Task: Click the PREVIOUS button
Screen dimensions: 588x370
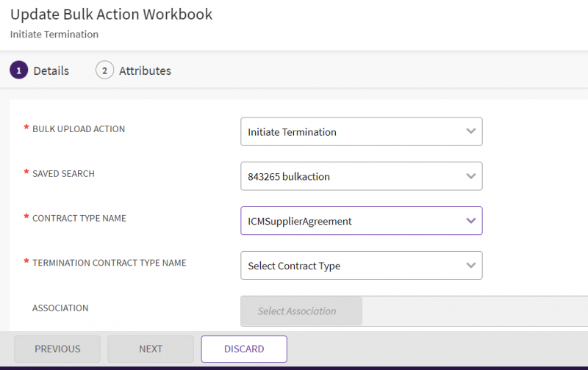Action: pyautogui.click(x=57, y=349)
